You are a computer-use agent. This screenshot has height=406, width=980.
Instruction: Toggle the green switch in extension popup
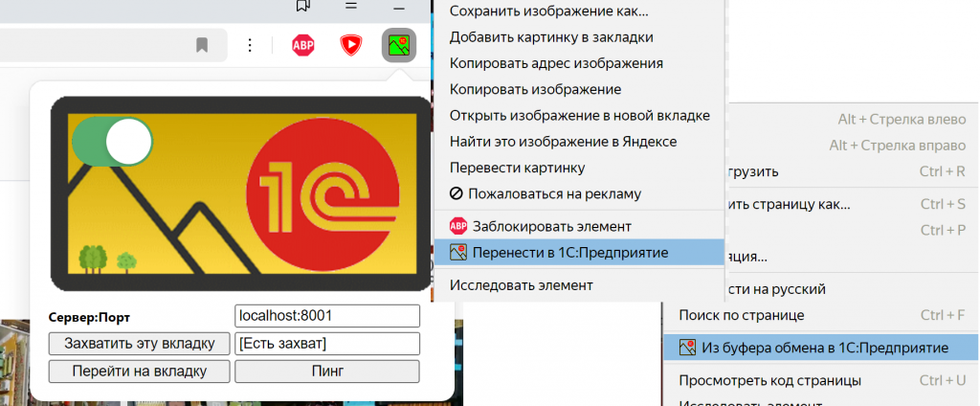pos(112,142)
